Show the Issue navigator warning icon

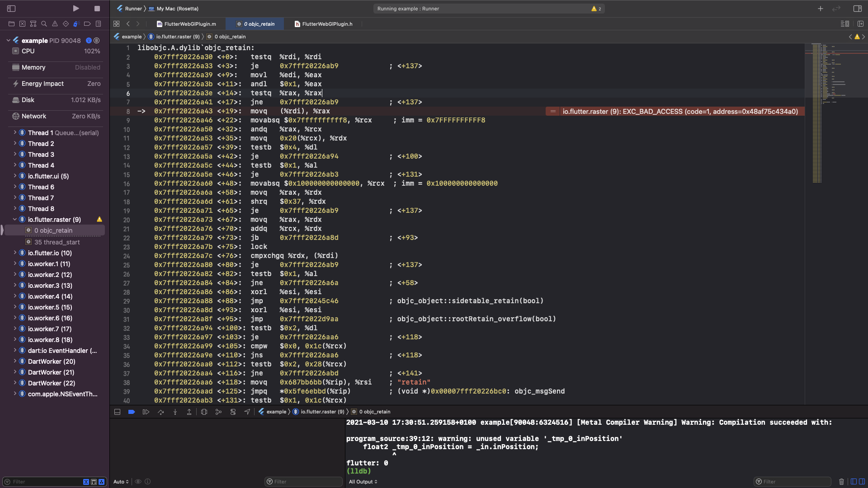point(55,23)
